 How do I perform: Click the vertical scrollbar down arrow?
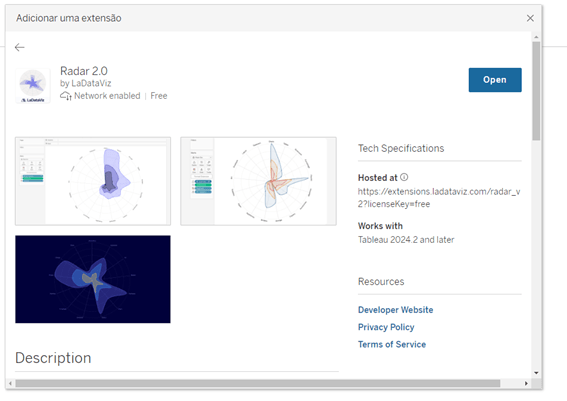(x=536, y=373)
